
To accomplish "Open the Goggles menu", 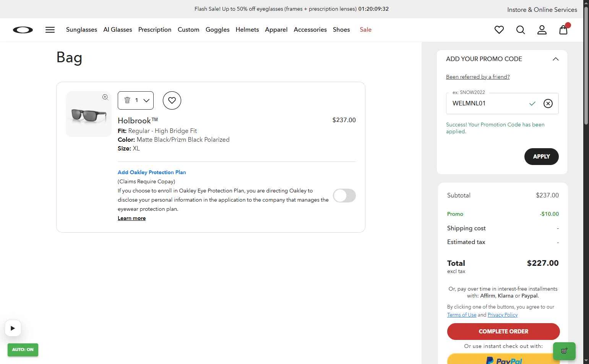I will [217, 30].
